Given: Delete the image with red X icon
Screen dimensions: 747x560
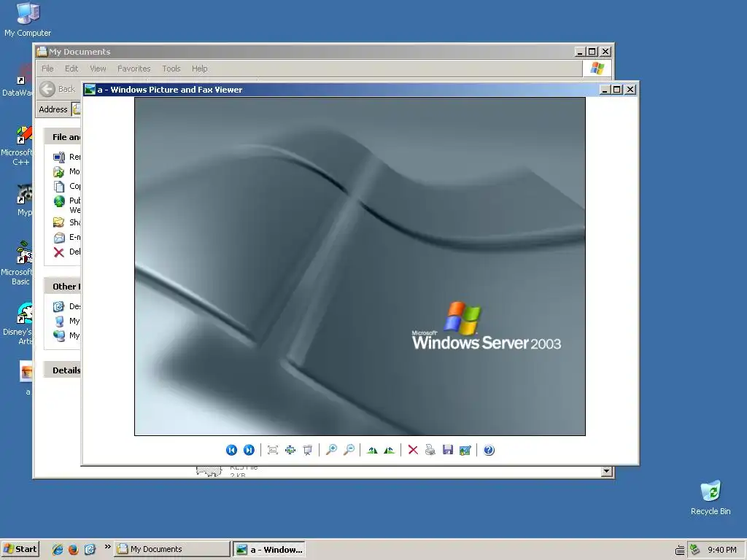Looking at the screenshot, I should tap(413, 450).
